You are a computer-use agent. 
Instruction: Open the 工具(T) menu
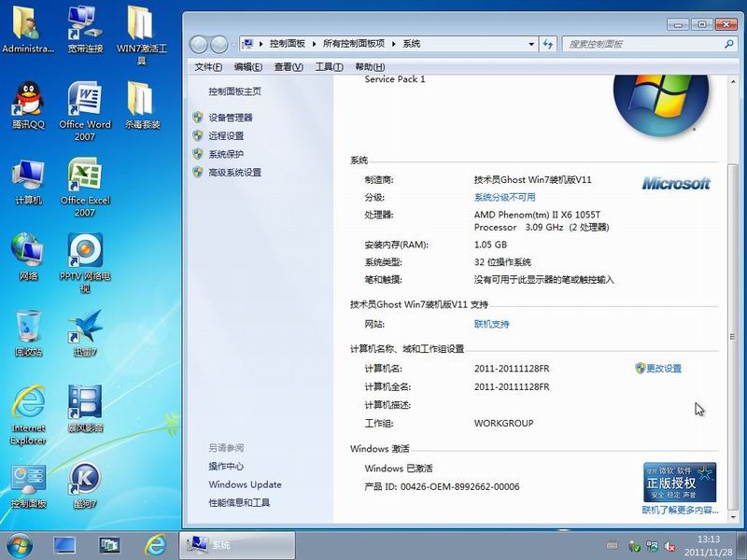coord(329,67)
